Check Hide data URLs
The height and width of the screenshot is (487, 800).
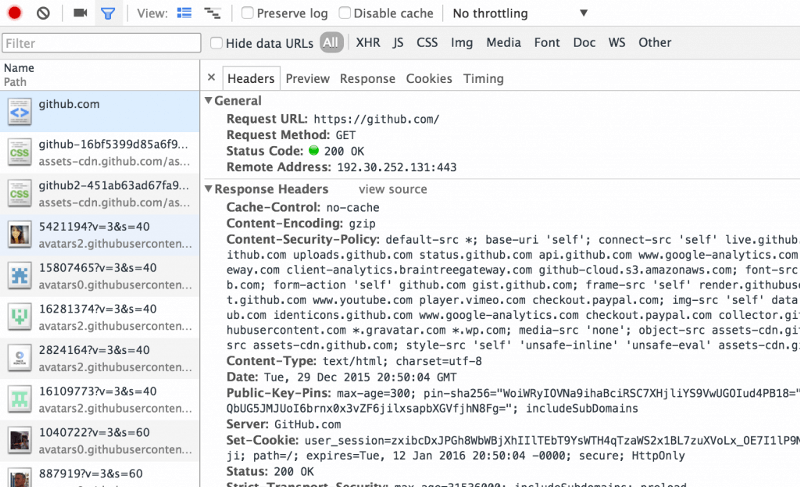point(216,43)
